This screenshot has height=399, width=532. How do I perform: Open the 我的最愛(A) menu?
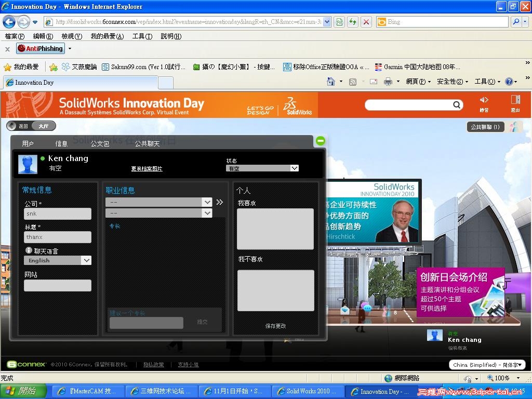pyautogui.click(x=107, y=36)
